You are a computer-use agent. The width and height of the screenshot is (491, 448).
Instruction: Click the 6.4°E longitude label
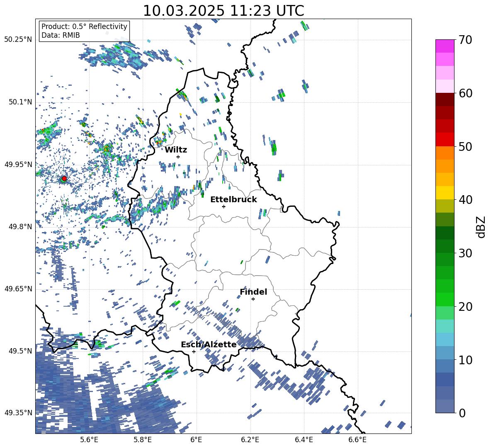pyautogui.click(x=304, y=440)
